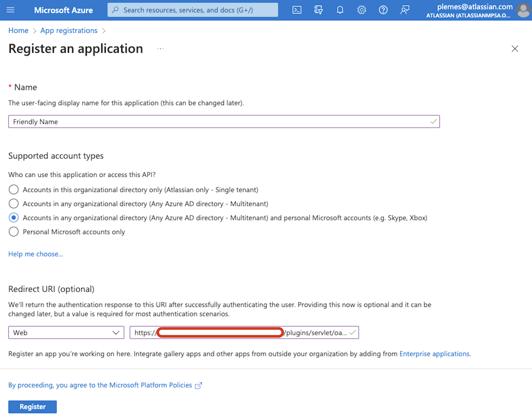Select Any Azure AD directory Multitenant option
Image resolution: width=532 pixels, height=420 pixels.
coord(14,203)
